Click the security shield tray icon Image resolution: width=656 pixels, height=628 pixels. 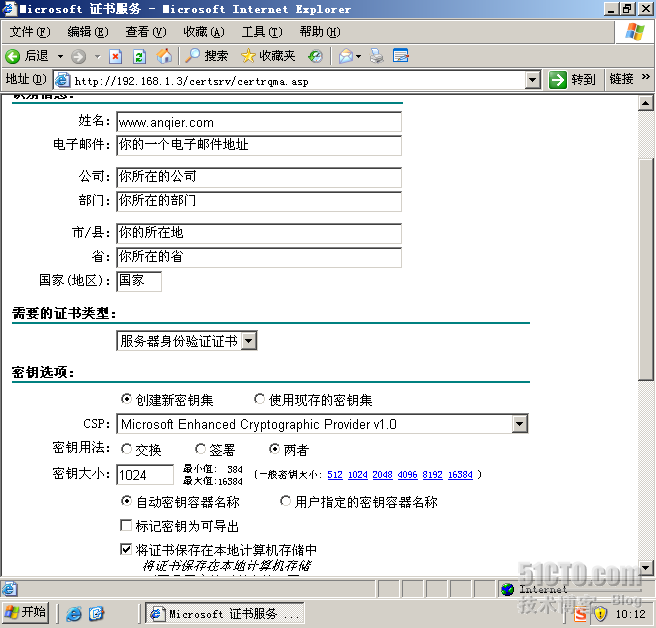(x=600, y=614)
